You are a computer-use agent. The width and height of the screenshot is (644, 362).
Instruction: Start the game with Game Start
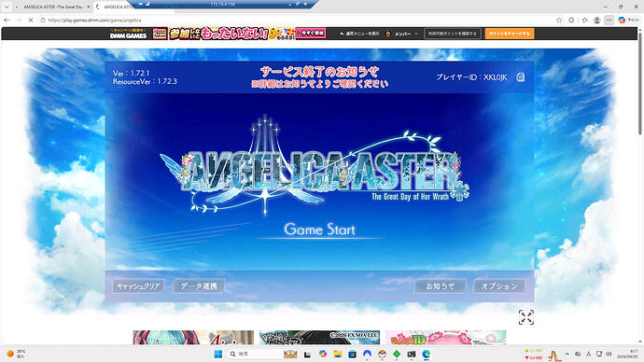pyautogui.click(x=319, y=230)
